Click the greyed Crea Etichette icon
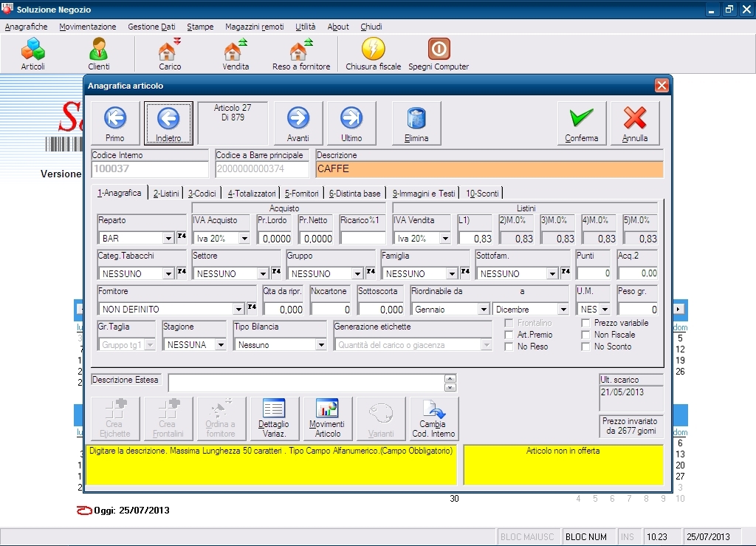Image resolution: width=756 pixels, height=546 pixels. [114, 418]
